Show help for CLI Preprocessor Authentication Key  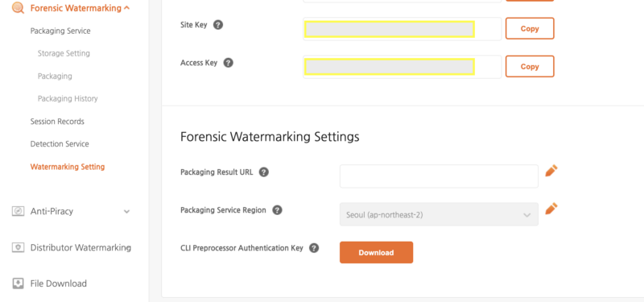pos(314,248)
